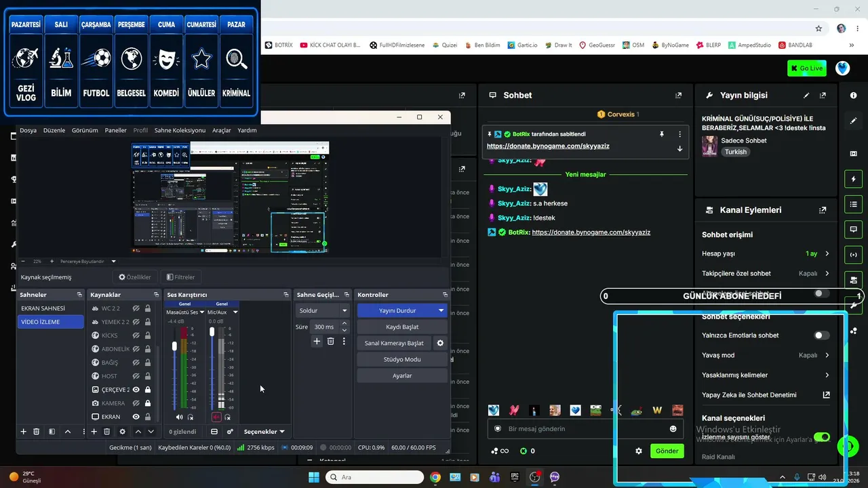The width and height of the screenshot is (868, 488).
Task: Hide the ÇERÇEVE 2 source
Action: pos(136,390)
